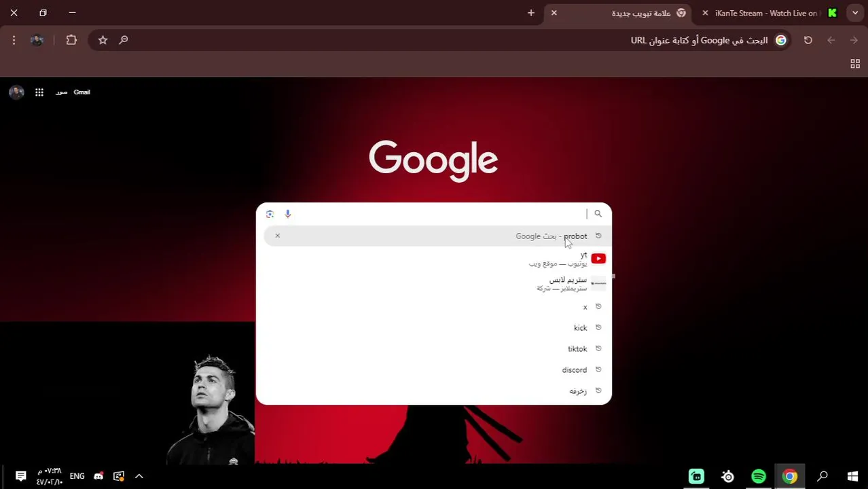Start voice search with microphone icon
868x489 pixels.
coord(288,214)
